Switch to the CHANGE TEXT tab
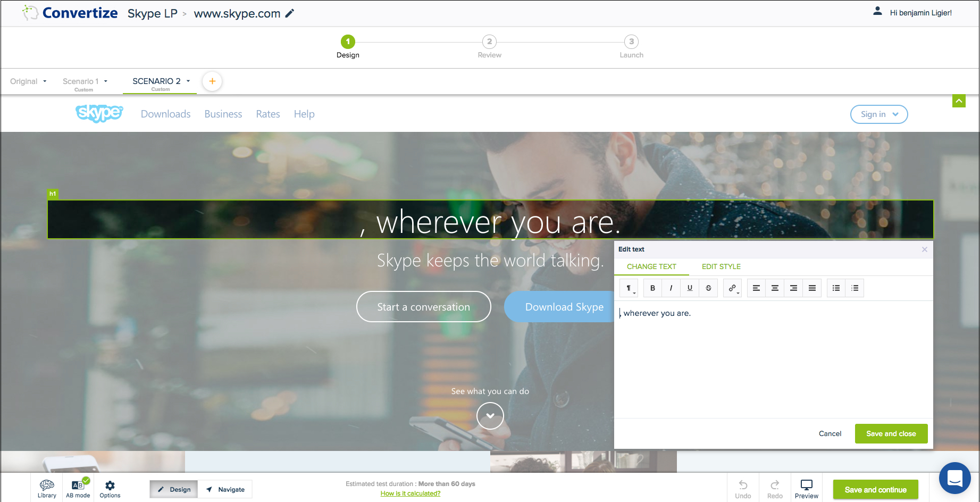 coord(651,266)
